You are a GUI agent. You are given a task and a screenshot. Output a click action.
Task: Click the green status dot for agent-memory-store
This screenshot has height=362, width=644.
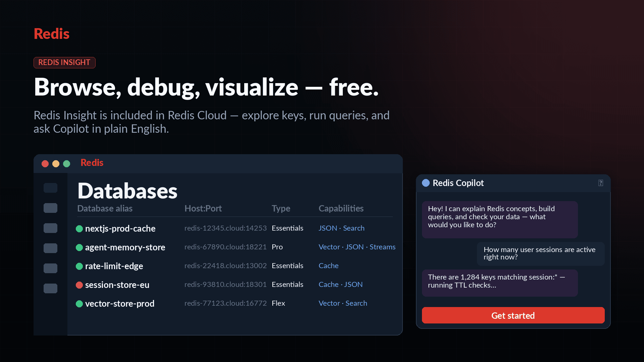(79, 247)
